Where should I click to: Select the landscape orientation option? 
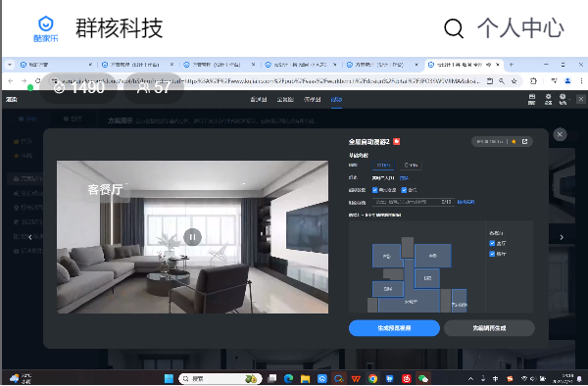pos(383,165)
